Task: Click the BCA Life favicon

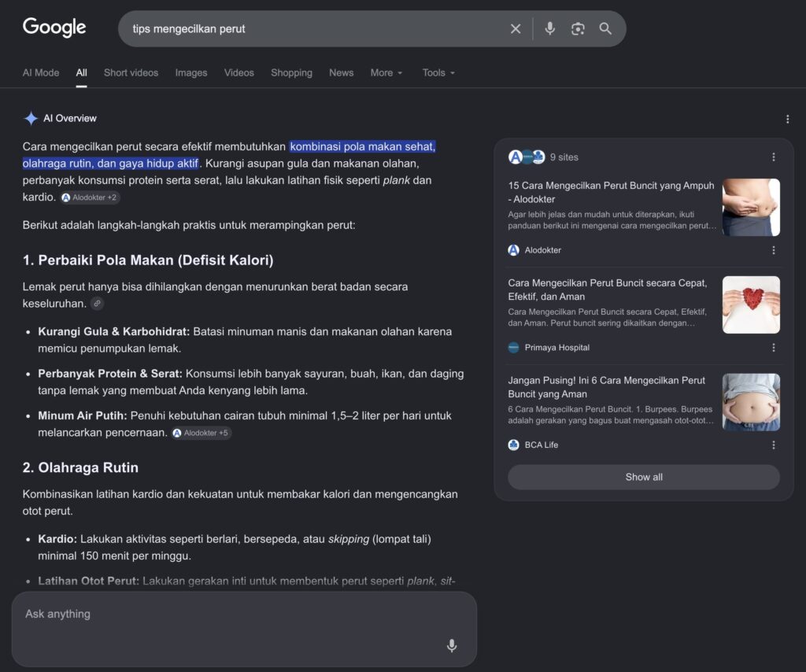Action: pyautogui.click(x=513, y=445)
